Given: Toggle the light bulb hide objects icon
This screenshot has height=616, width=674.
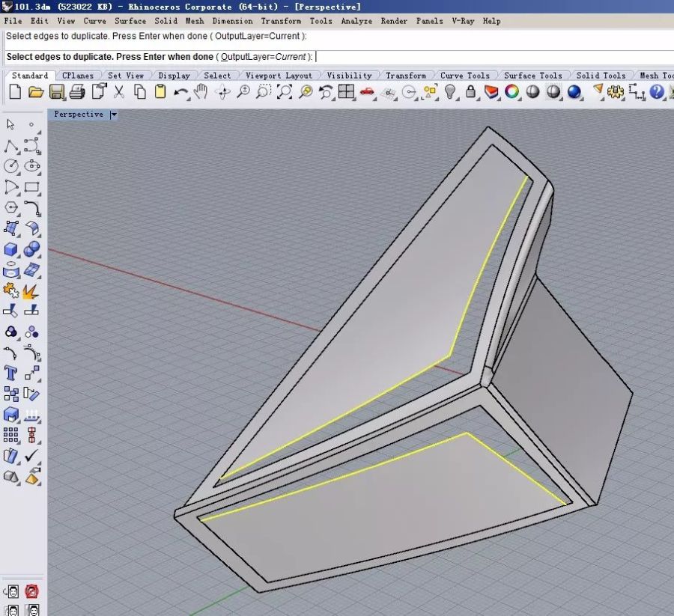Looking at the screenshot, I should point(450,92).
